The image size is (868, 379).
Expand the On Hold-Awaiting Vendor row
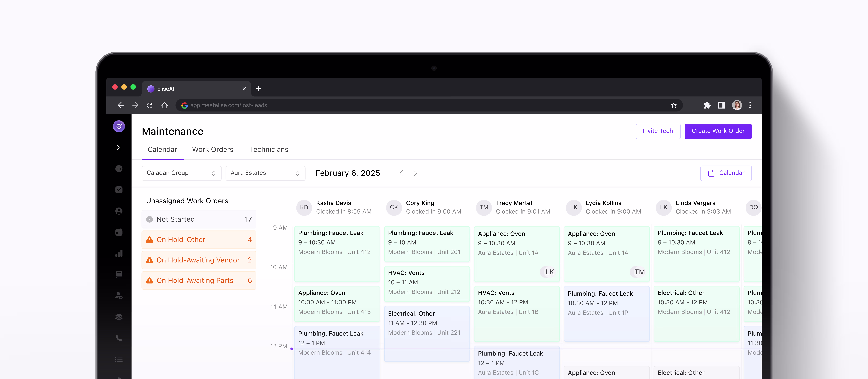point(199,260)
